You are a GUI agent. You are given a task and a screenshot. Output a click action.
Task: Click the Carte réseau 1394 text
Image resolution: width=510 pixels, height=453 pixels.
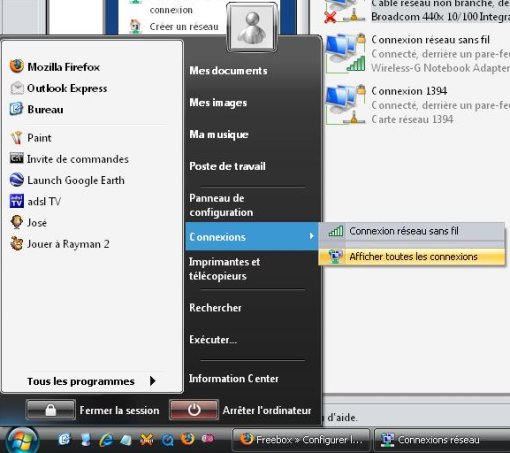point(412,119)
